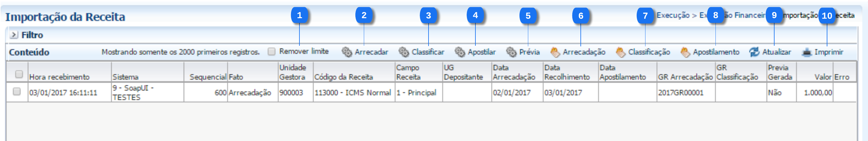
Task: Click the Apostilar gear icon
Action: (x=459, y=52)
